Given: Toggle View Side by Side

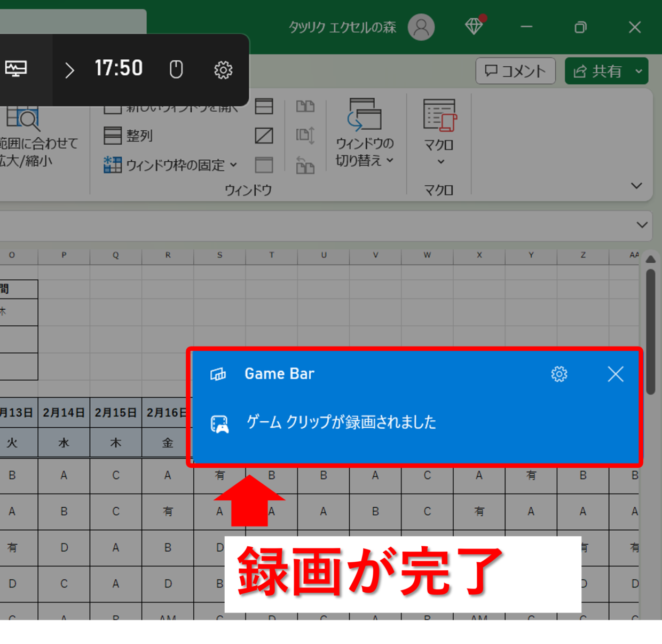Looking at the screenshot, I should pos(305,106).
